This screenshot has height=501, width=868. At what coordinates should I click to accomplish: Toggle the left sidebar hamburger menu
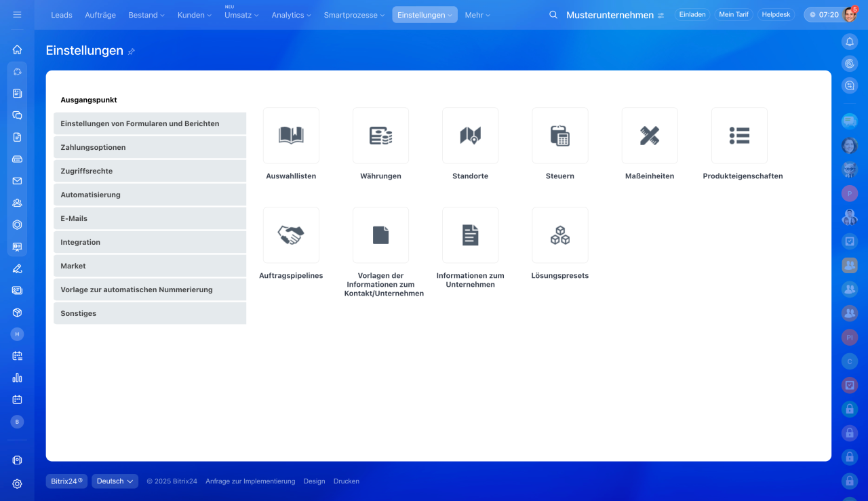click(17, 15)
